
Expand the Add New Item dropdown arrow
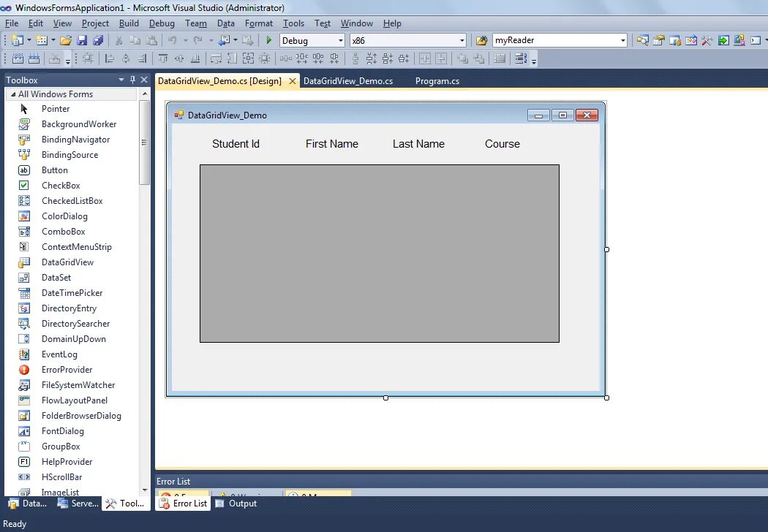53,41
